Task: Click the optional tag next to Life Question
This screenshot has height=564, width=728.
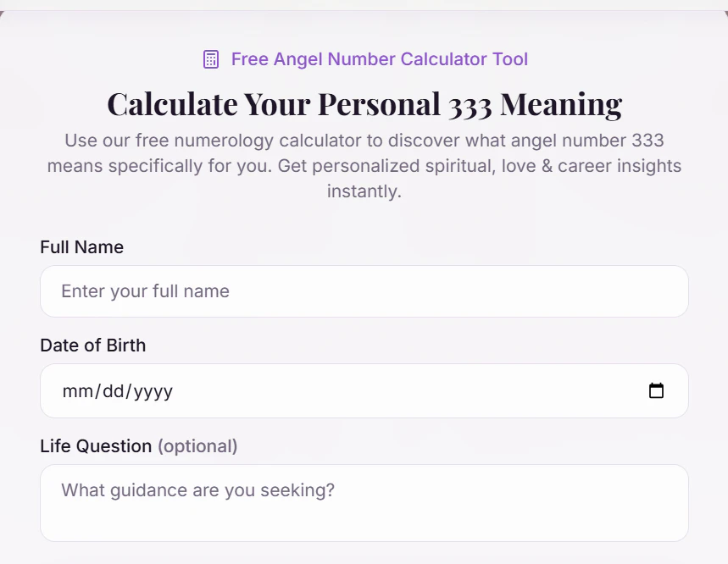Action: click(197, 446)
